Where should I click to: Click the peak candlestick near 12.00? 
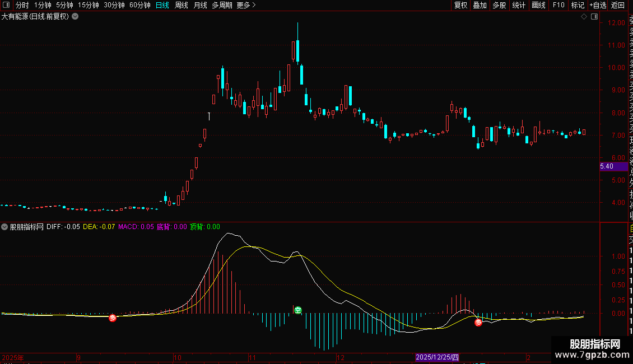click(297, 50)
